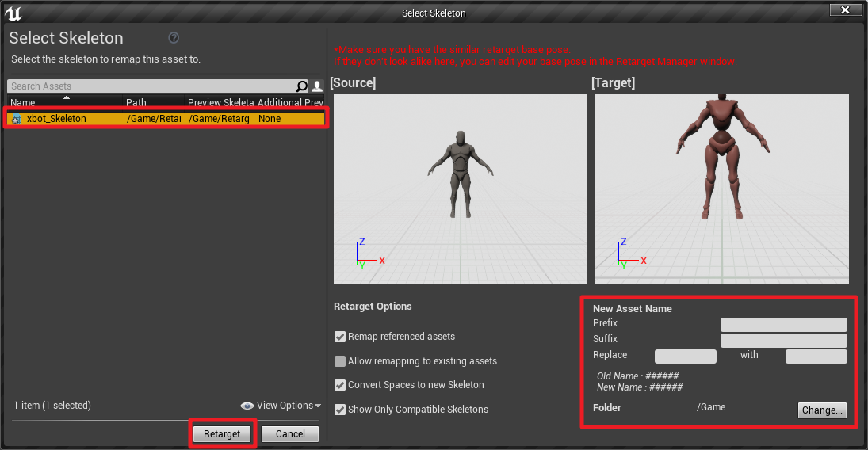Click the eye icon in View Options

(x=247, y=406)
